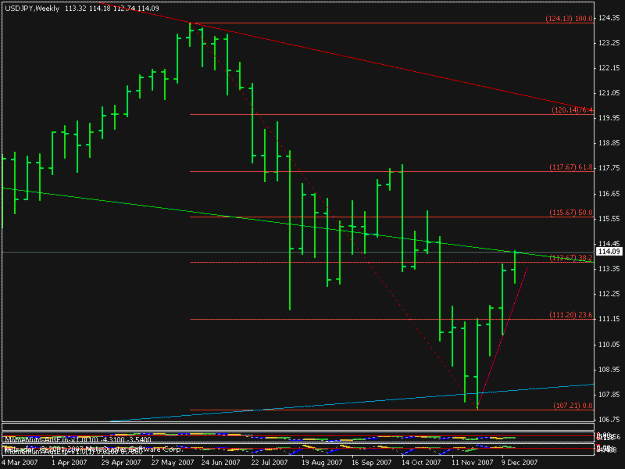
Task: Click the 11 Nov 2007 date label
Action: pos(472,463)
